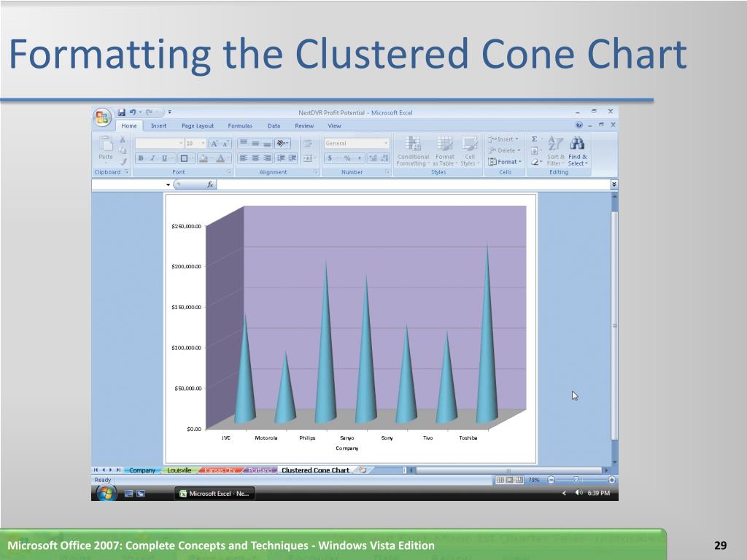Click the Cut scissors icon
Viewport: 747px width, 560px height.
(x=123, y=139)
